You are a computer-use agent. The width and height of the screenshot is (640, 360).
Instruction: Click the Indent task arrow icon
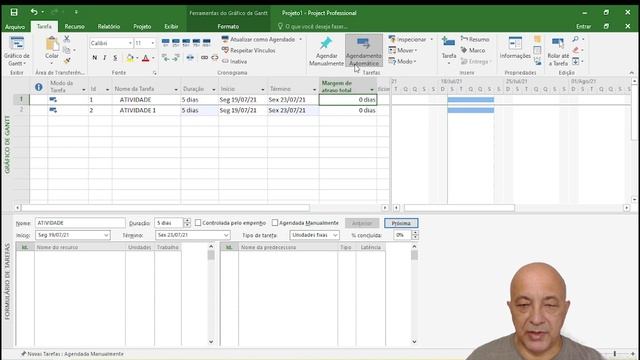coord(176,58)
